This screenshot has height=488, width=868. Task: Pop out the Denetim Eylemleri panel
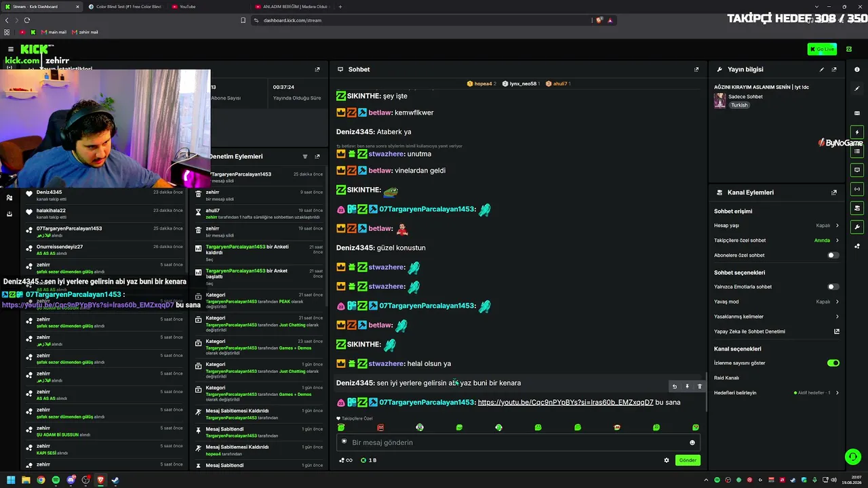click(x=317, y=157)
